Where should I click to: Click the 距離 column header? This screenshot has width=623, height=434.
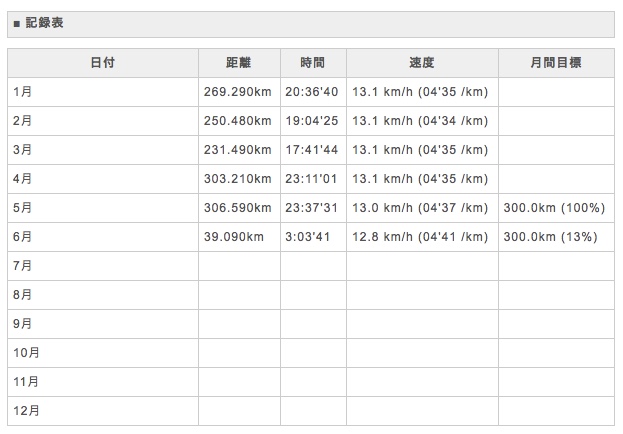pyautogui.click(x=239, y=63)
